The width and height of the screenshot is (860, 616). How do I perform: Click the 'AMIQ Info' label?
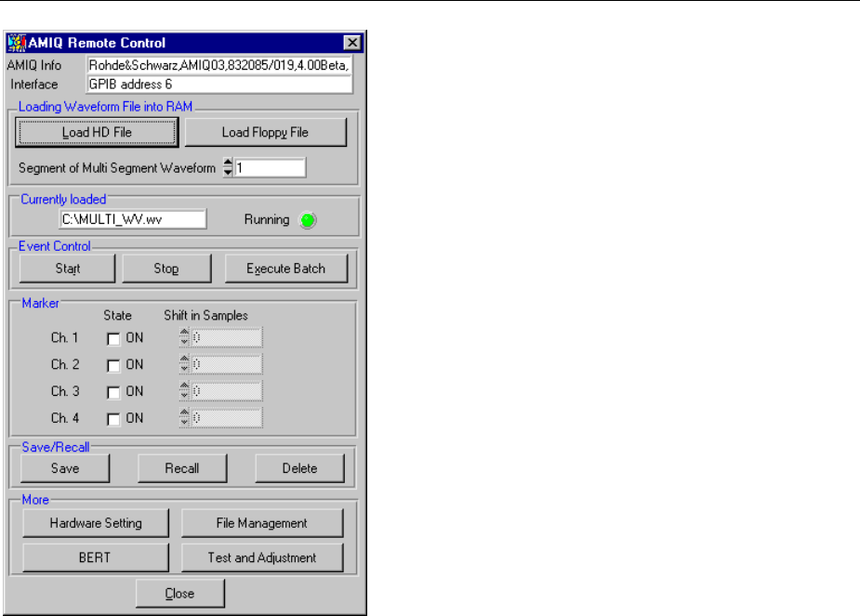coord(34,65)
